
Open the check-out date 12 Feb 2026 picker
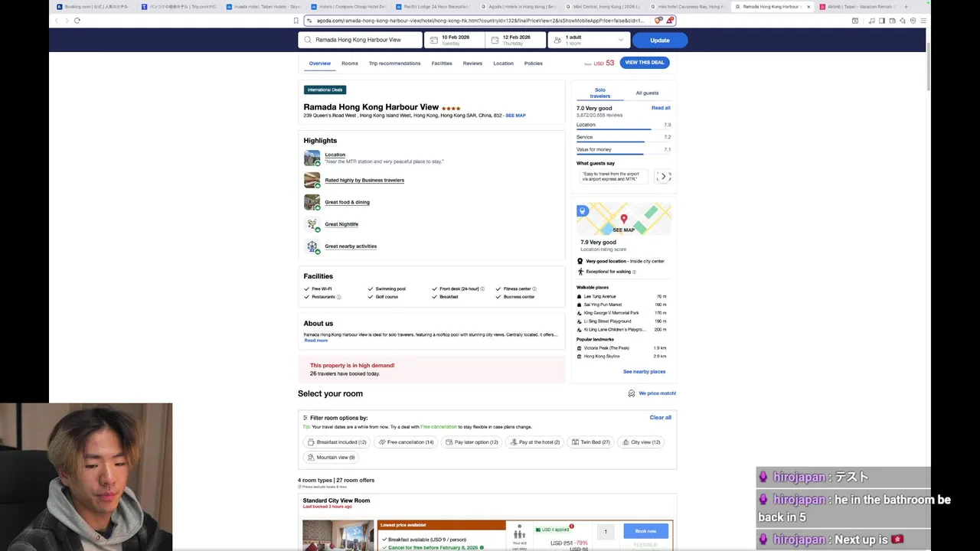click(x=516, y=40)
